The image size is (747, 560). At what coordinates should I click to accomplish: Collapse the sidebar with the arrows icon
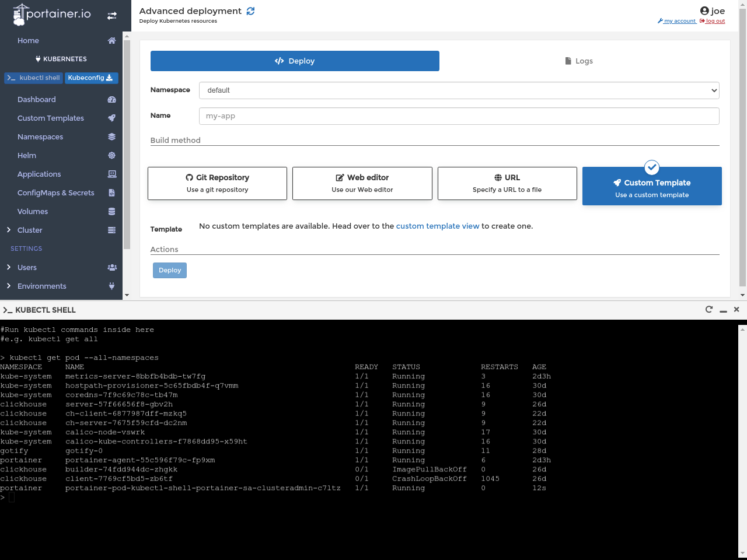point(112,16)
